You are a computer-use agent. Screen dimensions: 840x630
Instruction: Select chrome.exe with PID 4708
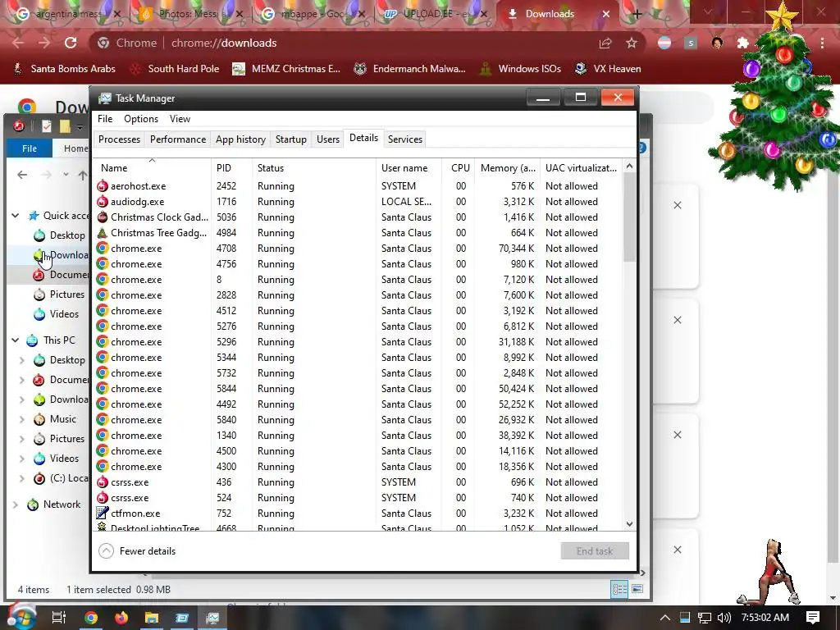(358, 248)
